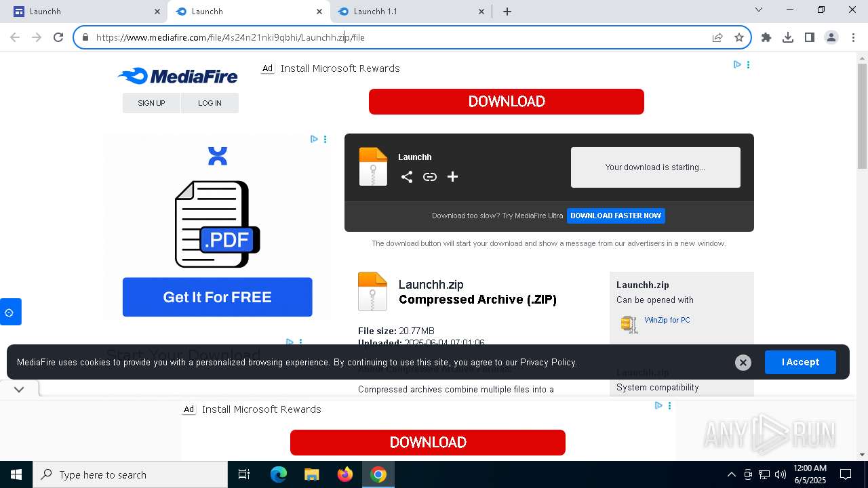Click the I Accept cookies button
This screenshot has width=868, height=488.
click(800, 362)
